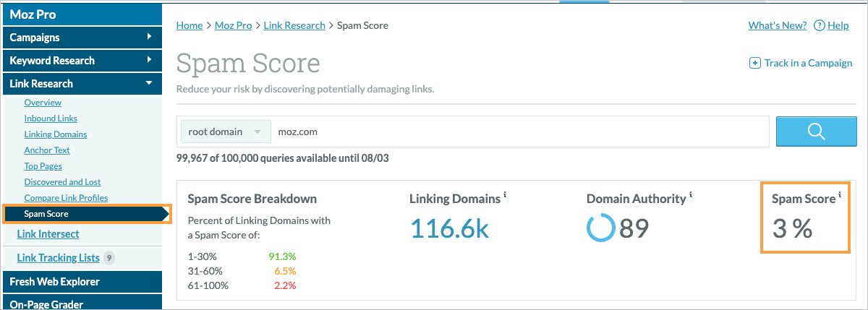Open Link Intersect from the sidebar
The image size is (868, 310).
48,234
